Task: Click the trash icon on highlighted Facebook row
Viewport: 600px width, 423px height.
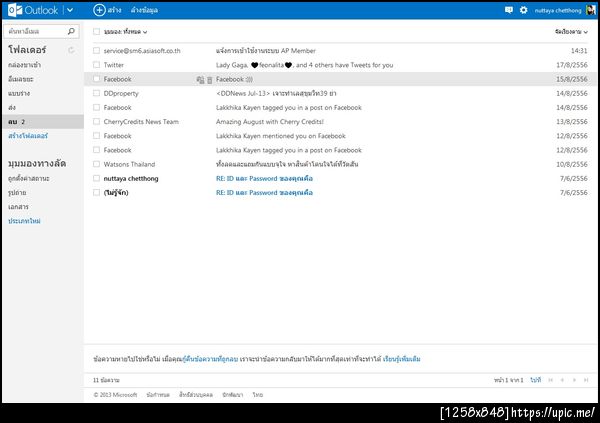Action: click(209, 80)
